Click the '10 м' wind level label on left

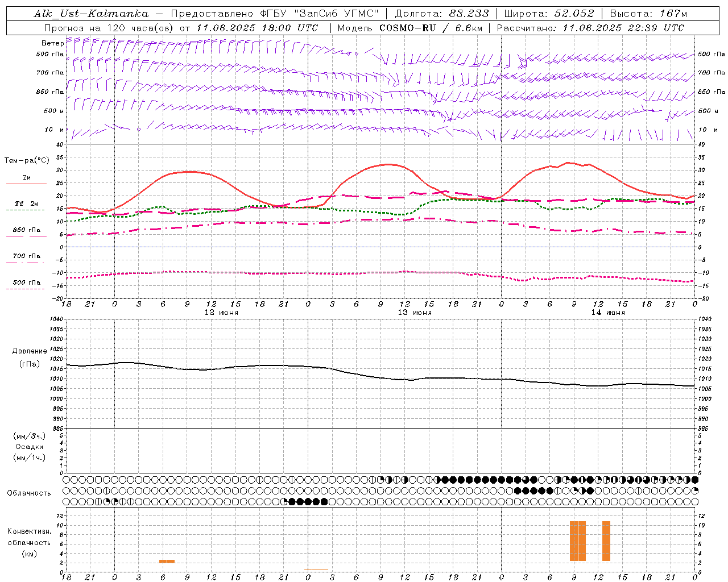click(55, 130)
